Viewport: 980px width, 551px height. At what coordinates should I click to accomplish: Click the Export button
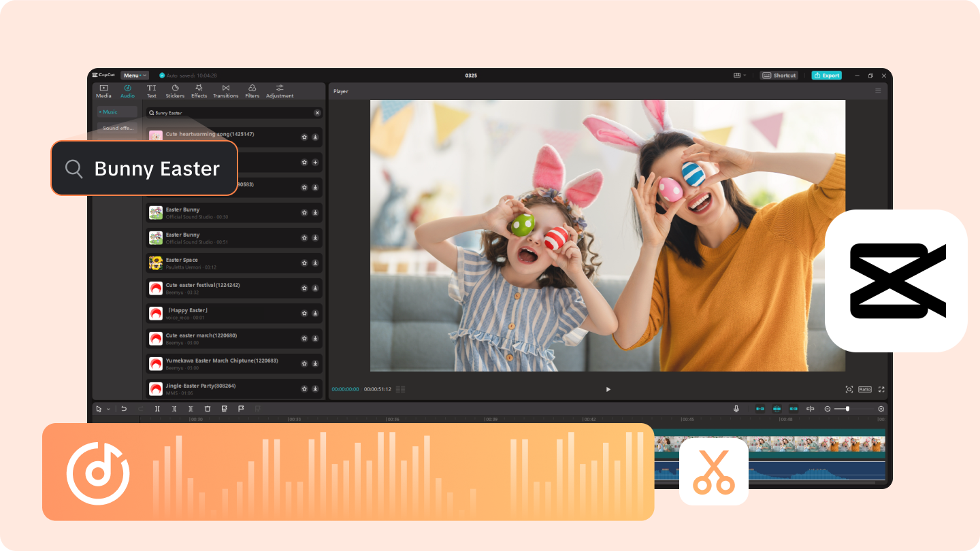coord(826,76)
